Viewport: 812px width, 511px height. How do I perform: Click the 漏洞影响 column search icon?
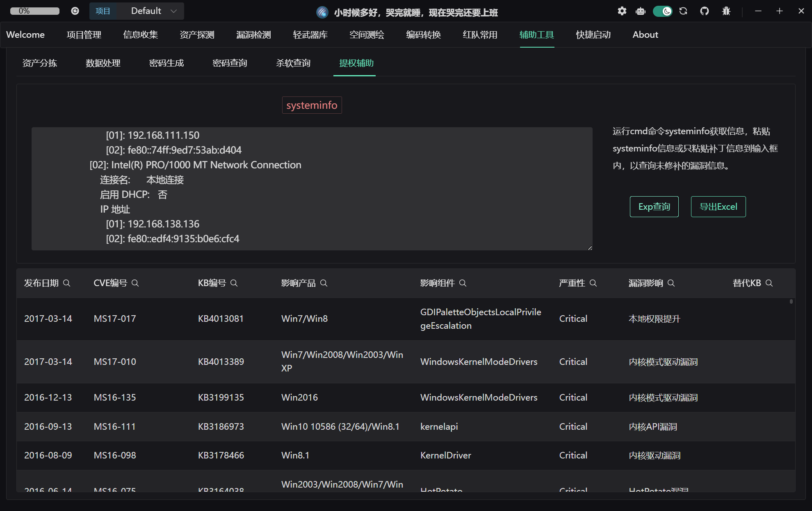point(671,283)
